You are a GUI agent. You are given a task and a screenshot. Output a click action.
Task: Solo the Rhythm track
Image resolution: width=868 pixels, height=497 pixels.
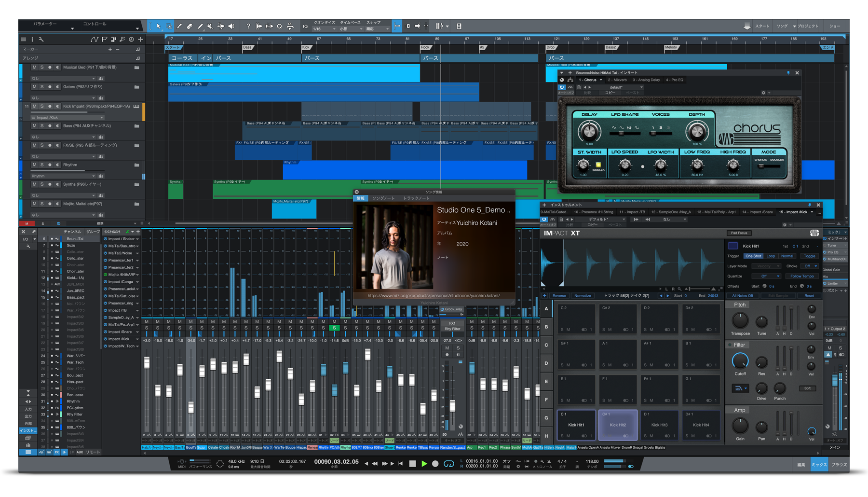point(42,165)
